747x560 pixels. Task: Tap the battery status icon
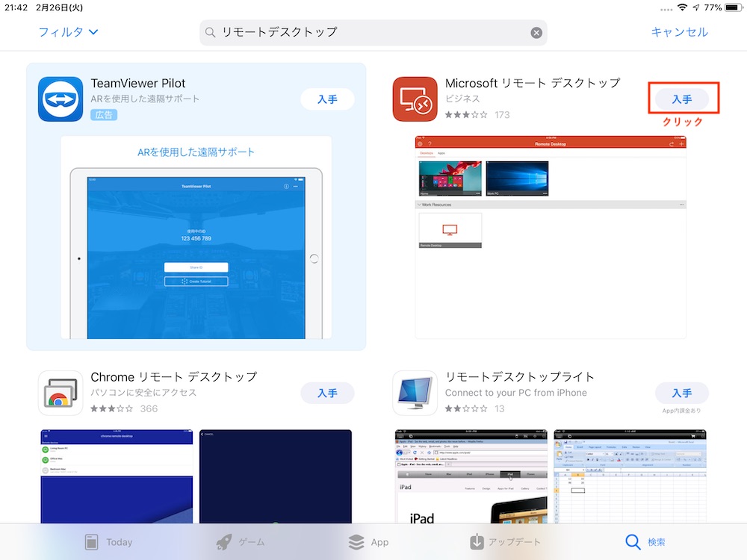[734, 7]
